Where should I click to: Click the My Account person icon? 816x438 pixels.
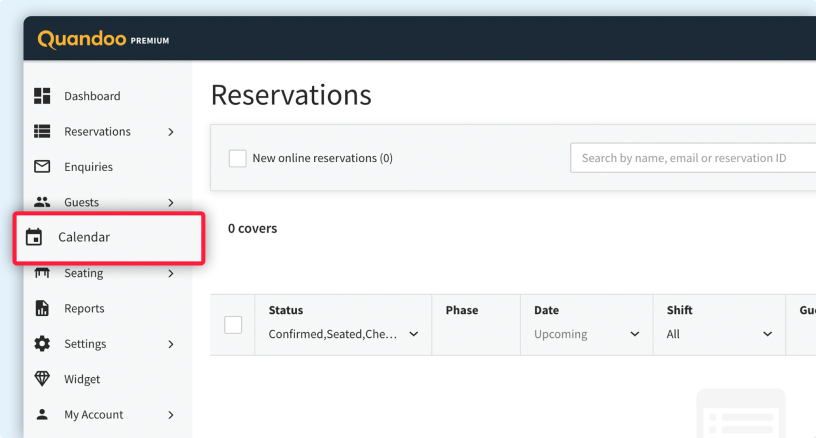[42, 414]
